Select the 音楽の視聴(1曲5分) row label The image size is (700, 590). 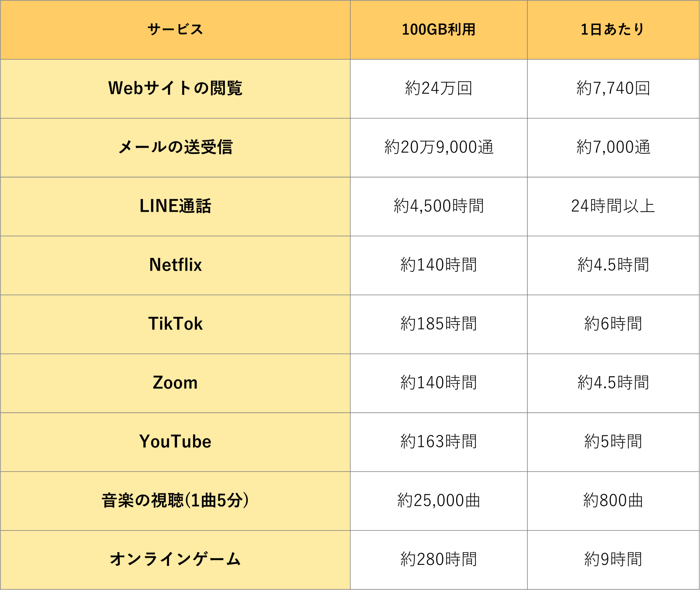[175, 500]
